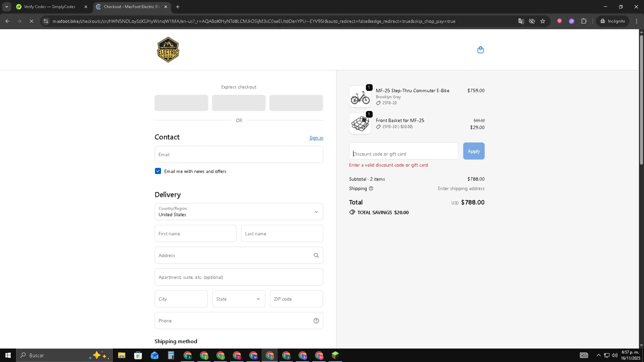The image size is (644, 362).
Task: Open Microsoft Store from the taskbar
Action: click(138, 355)
